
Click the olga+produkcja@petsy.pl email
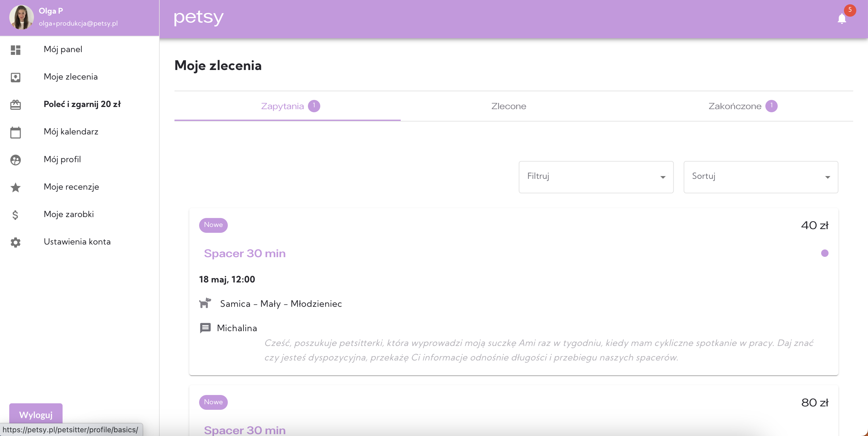coord(78,23)
